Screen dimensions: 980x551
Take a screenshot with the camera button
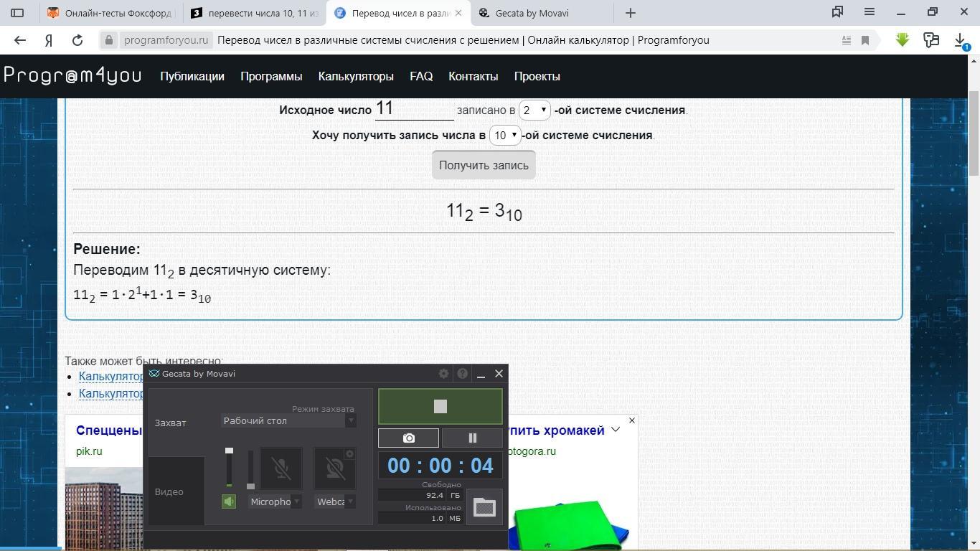point(408,438)
